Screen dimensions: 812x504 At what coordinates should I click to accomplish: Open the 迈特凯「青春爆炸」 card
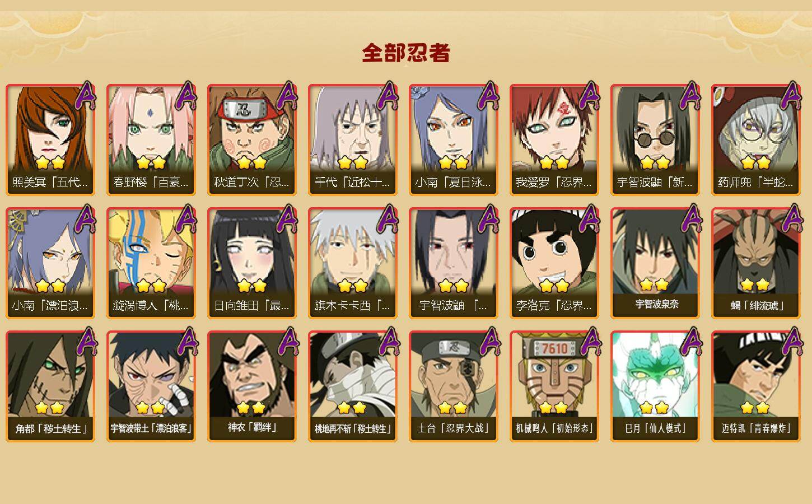[756, 386]
